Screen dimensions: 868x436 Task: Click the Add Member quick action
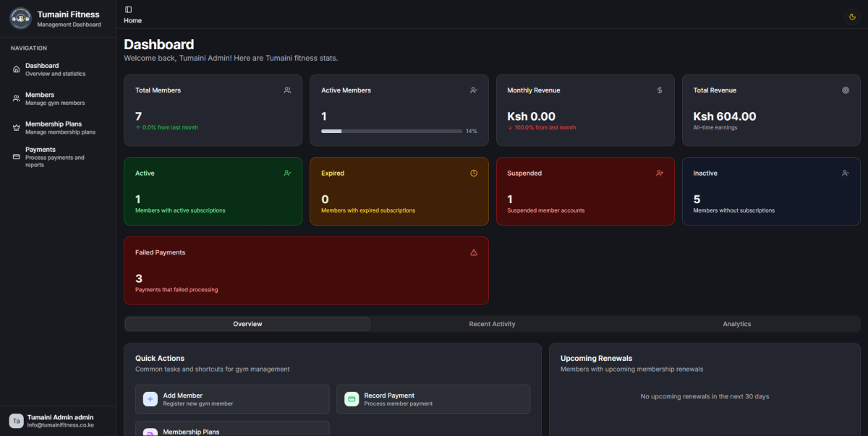232,399
